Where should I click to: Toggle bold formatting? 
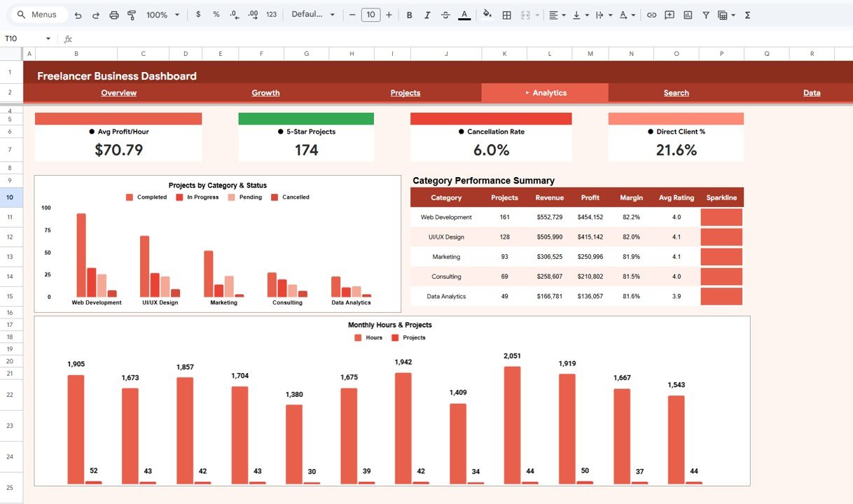[x=409, y=14]
